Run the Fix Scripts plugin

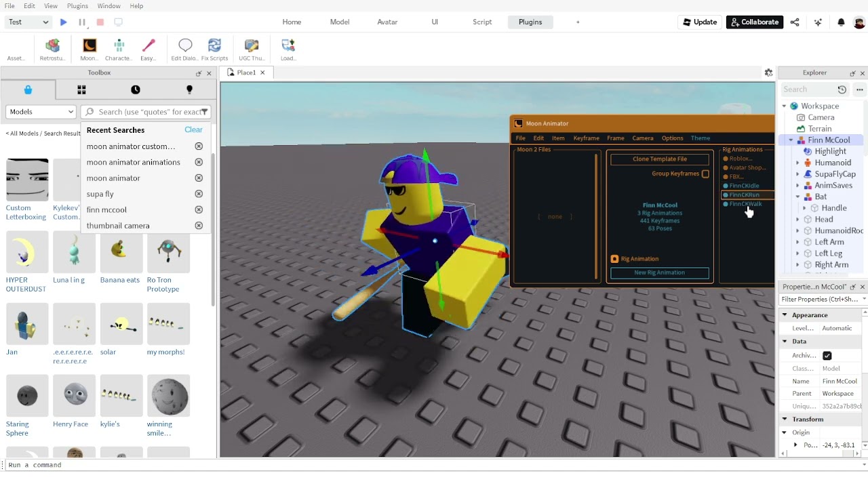point(214,49)
